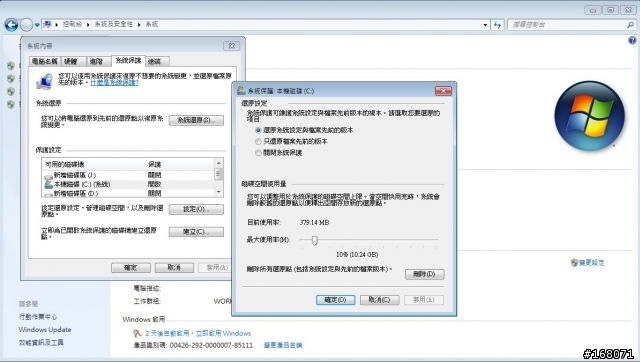Screen dimensions: 640x362
Task: Click 取消(C) in 系統保護 dialog
Action: click(x=380, y=300)
